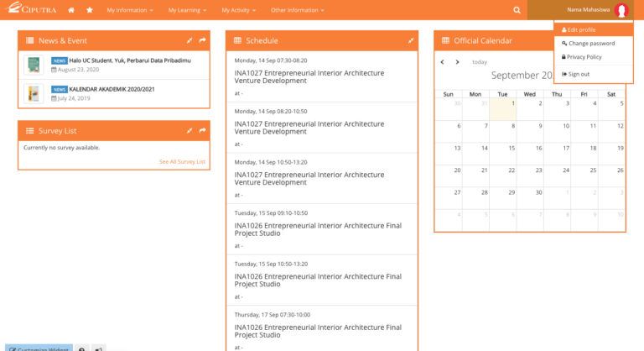Screen dimensions: 644x351
Task: Follow See All Survey List link
Action: 182,162
